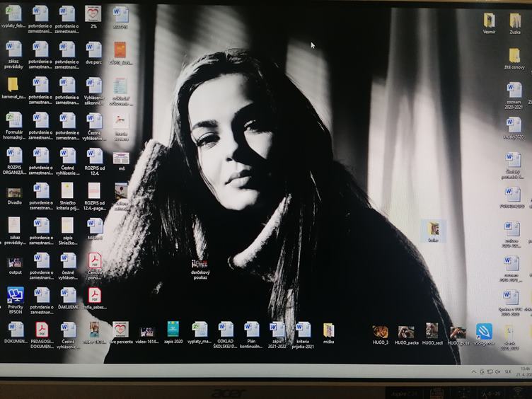The width and height of the screenshot is (532, 399).
Task: Open the taskbar clock and date
Action: pyautogui.click(x=524, y=371)
